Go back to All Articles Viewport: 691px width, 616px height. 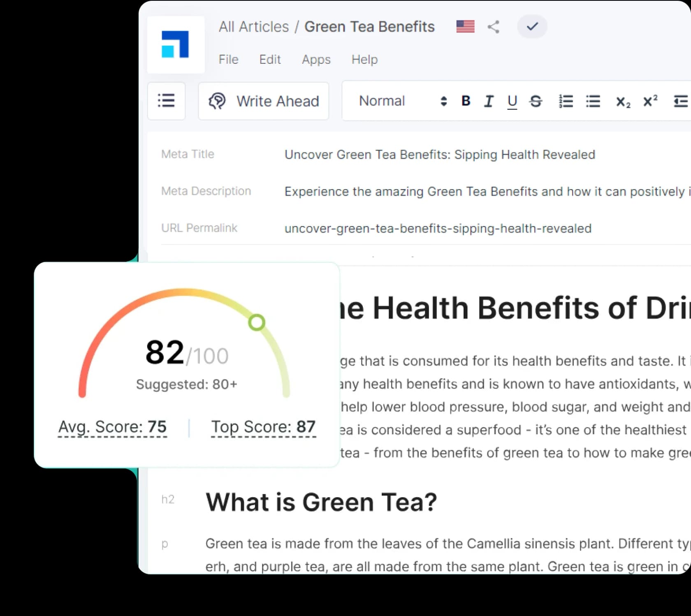(254, 27)
